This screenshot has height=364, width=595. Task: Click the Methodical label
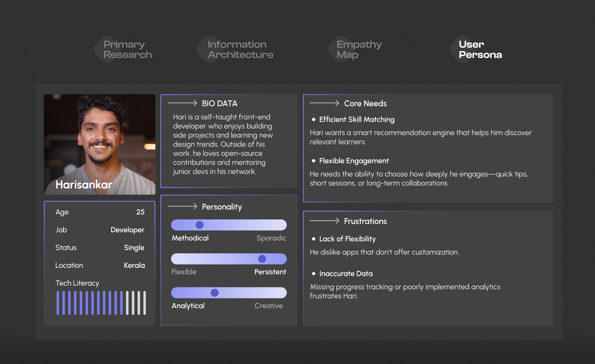(x=190, y=238)
